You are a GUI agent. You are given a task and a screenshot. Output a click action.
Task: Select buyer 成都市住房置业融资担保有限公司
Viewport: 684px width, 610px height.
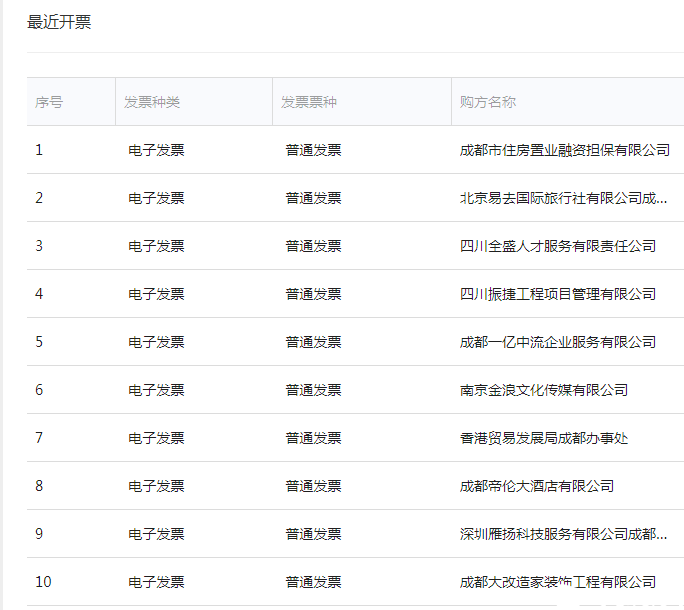click(x=565, y=150)
